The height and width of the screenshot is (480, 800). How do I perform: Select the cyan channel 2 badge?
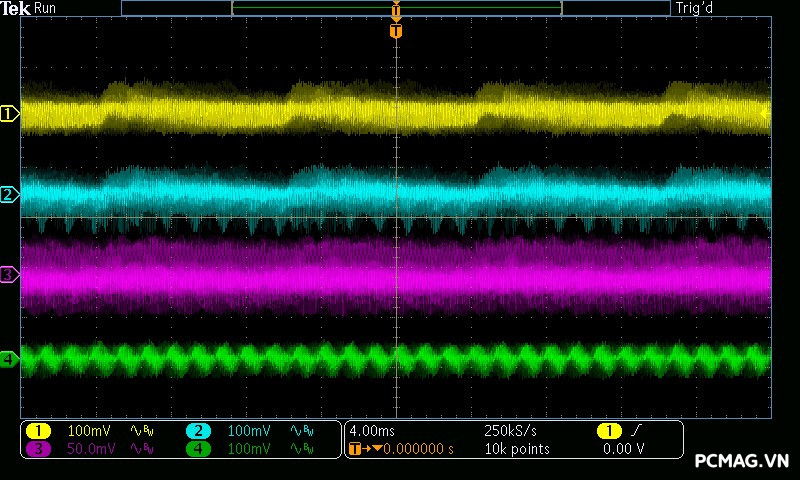point(198,430)
